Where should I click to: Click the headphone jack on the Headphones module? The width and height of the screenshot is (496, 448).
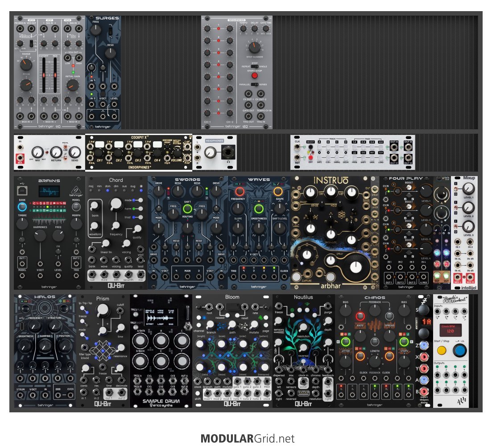(228, 152)
